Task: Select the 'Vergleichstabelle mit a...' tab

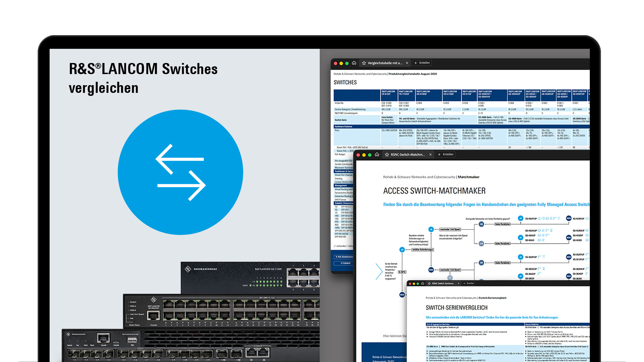Action: coord(385,63)
